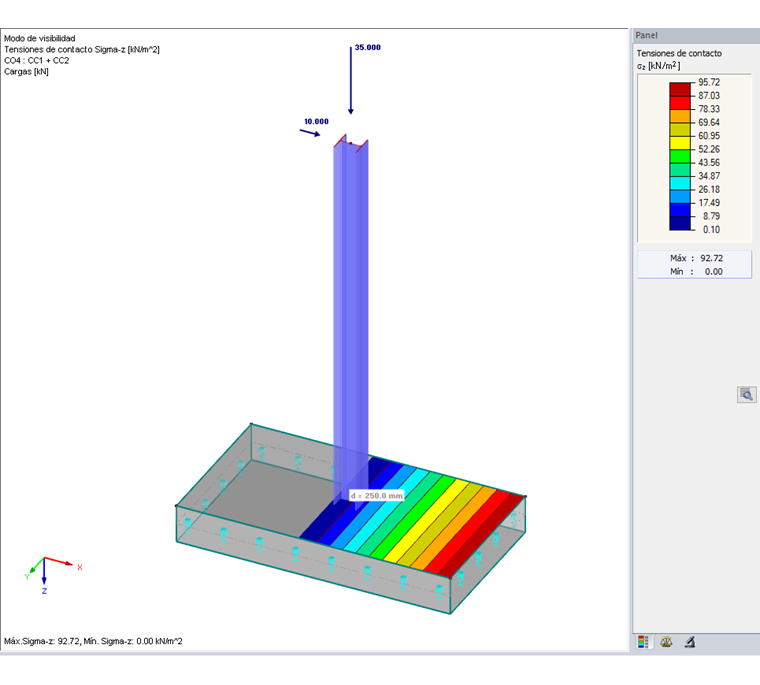This screenshot has width=760, height=685.
Task: Click the 35.000 load arrow
Action: coord(350,80)
